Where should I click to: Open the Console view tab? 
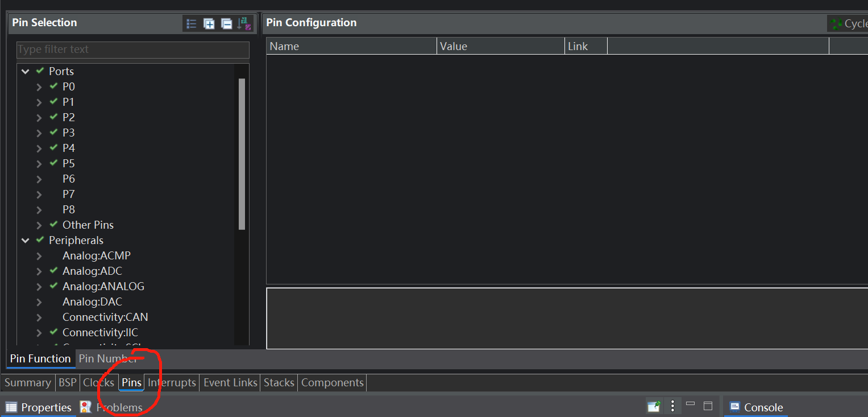click(x=756, y=407)
